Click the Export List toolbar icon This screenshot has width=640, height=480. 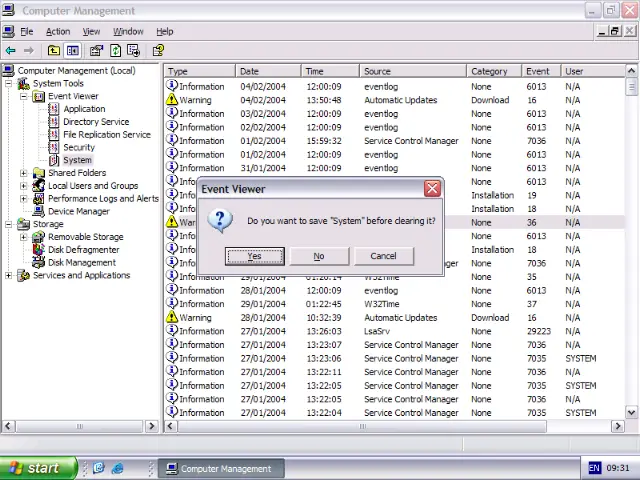click(x=133, y=51)
